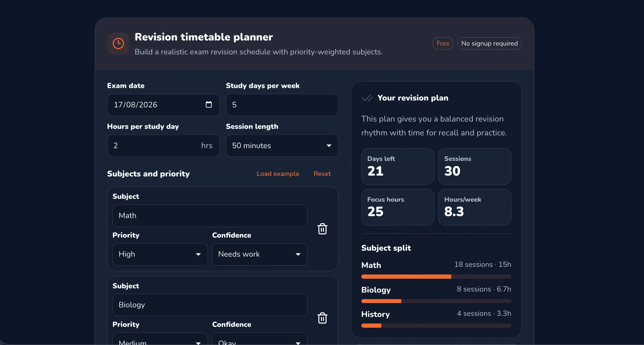Image resolution: width=644 pixels, height=345 pixels.
Task: Click the Your revision plan heading
Action: coord(413,98)
